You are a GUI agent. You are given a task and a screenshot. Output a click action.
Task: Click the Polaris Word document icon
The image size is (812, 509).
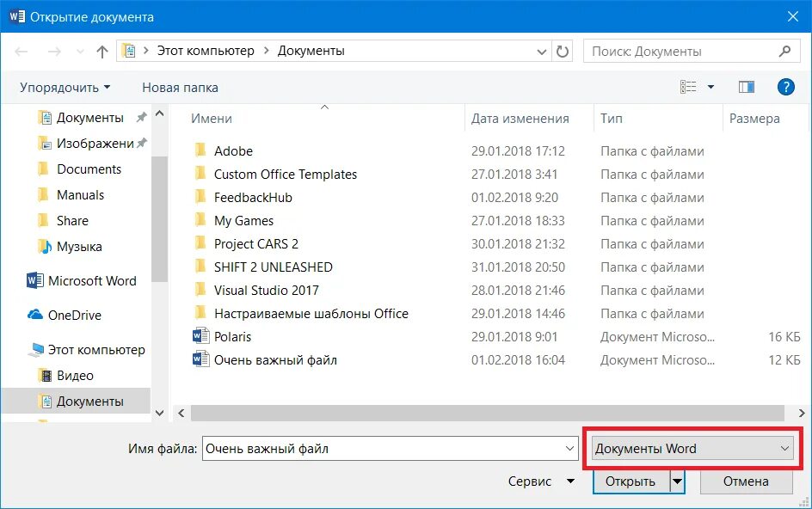point(200,336)
